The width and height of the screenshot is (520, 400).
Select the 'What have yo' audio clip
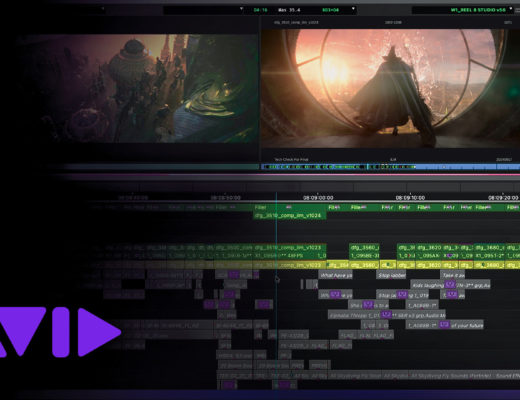336,275
